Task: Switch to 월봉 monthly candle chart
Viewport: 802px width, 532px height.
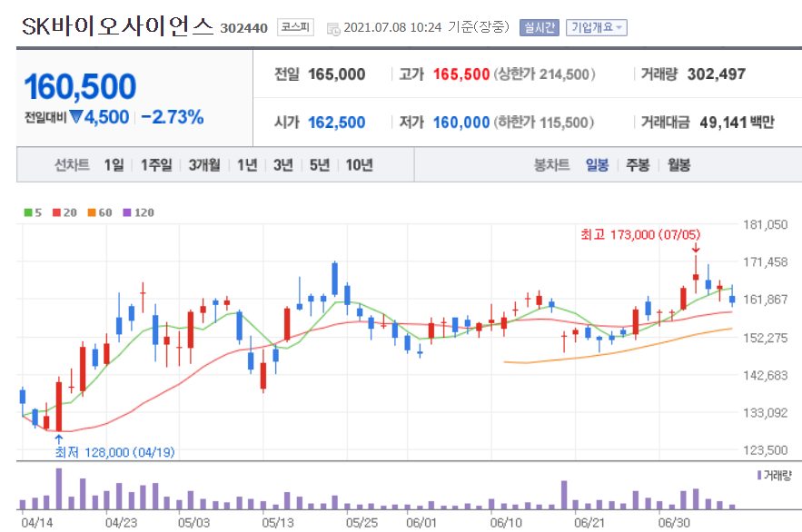Action: [x=678, y=164]
